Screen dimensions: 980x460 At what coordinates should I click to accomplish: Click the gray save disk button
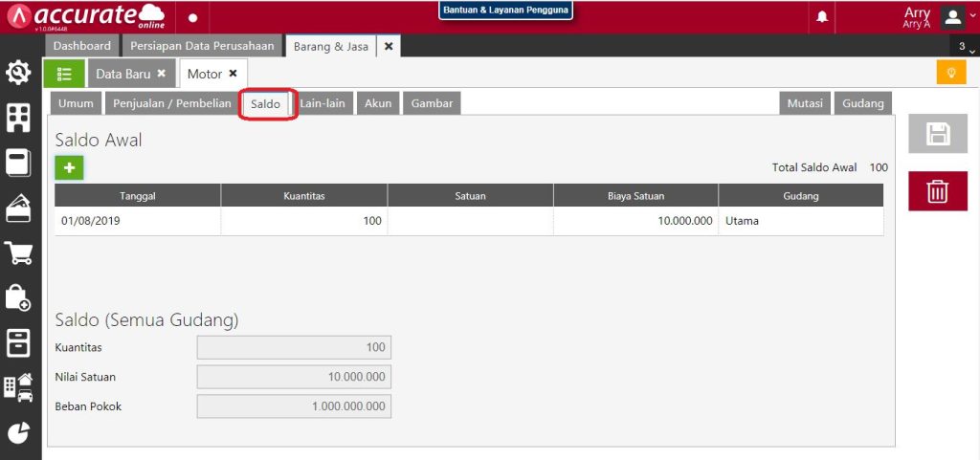click(937, 134)
